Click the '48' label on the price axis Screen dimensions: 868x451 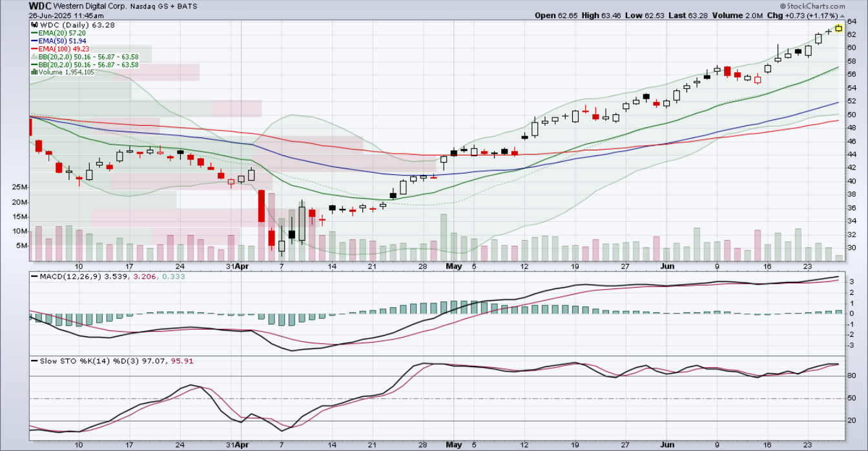coord(852,128)
